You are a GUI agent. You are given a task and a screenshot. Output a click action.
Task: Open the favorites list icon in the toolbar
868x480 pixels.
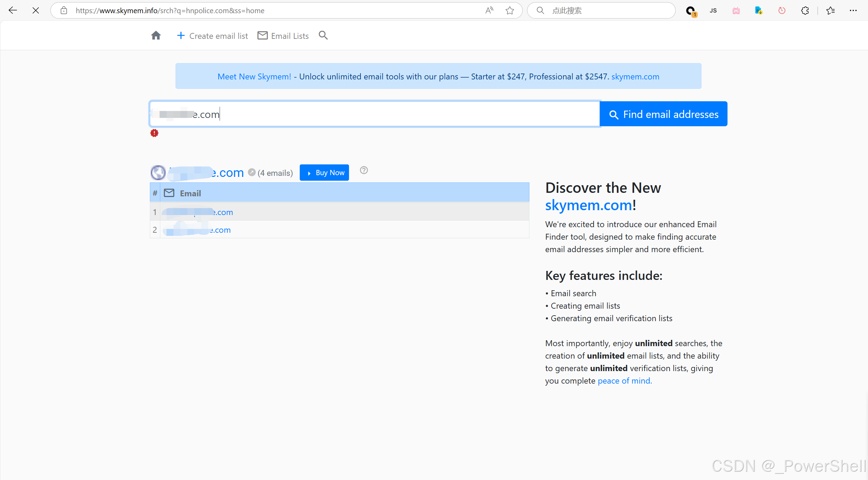click(831, 10)
